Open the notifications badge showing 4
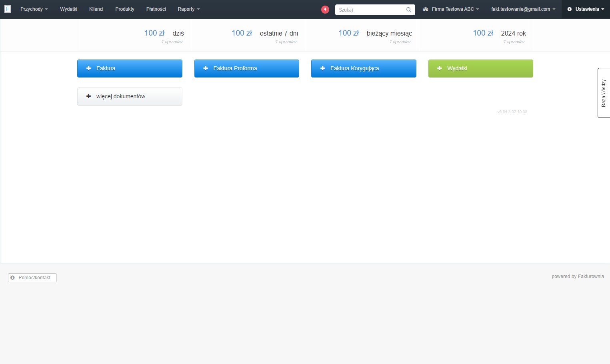 (x=325, y=9)
